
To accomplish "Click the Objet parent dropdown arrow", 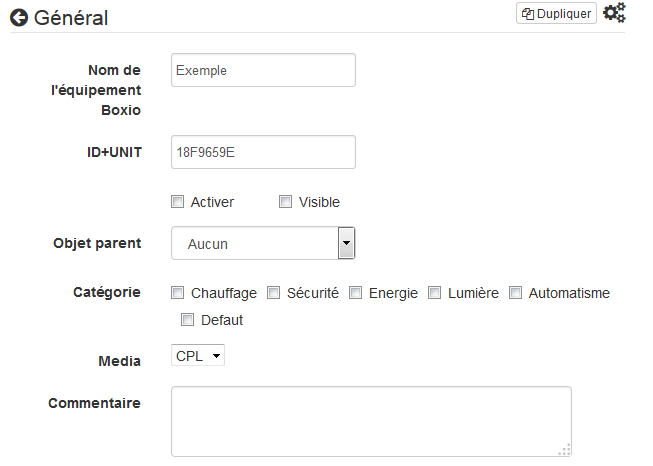I will (x=346, y=243).
